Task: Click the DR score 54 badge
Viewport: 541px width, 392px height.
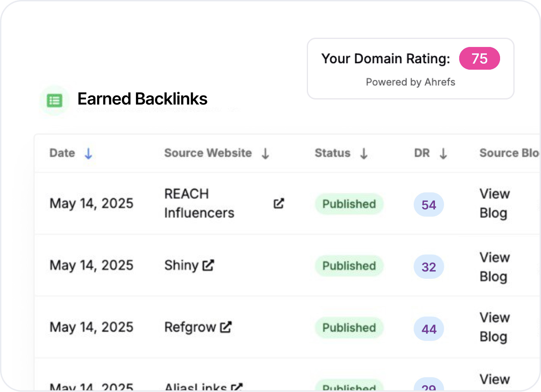Action: (x=428, y=205)
